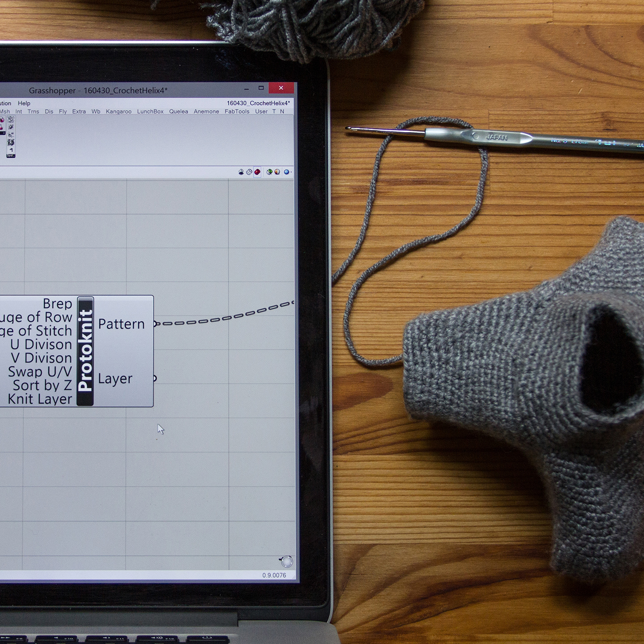Close the Grasshopper window
644x644 pixels.
281,88
